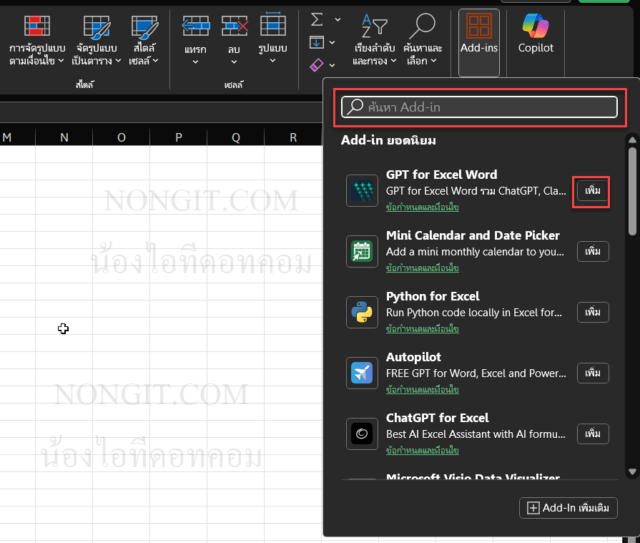Click the GPT for Excel Word icon

point(362,191)
